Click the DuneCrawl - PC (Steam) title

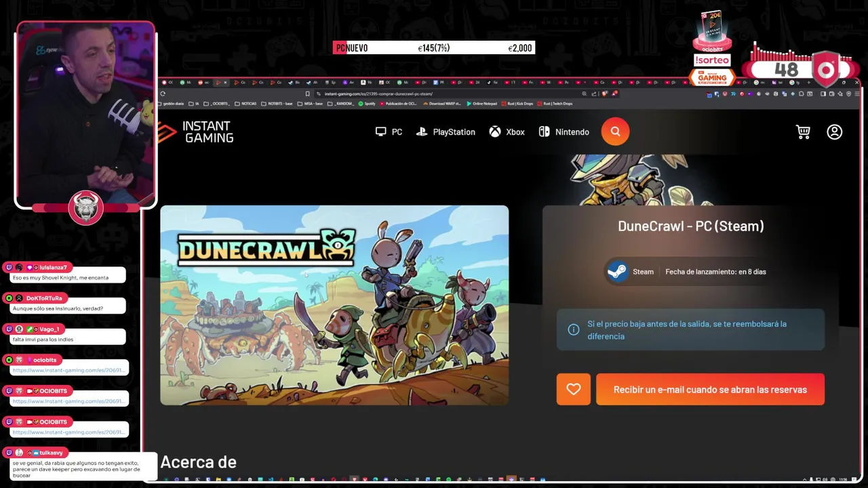pyautogui.click(x=690, y=226)
